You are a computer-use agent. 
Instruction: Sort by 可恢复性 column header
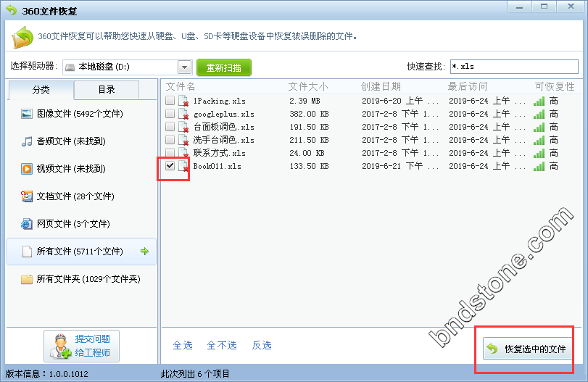coord(555,86)
